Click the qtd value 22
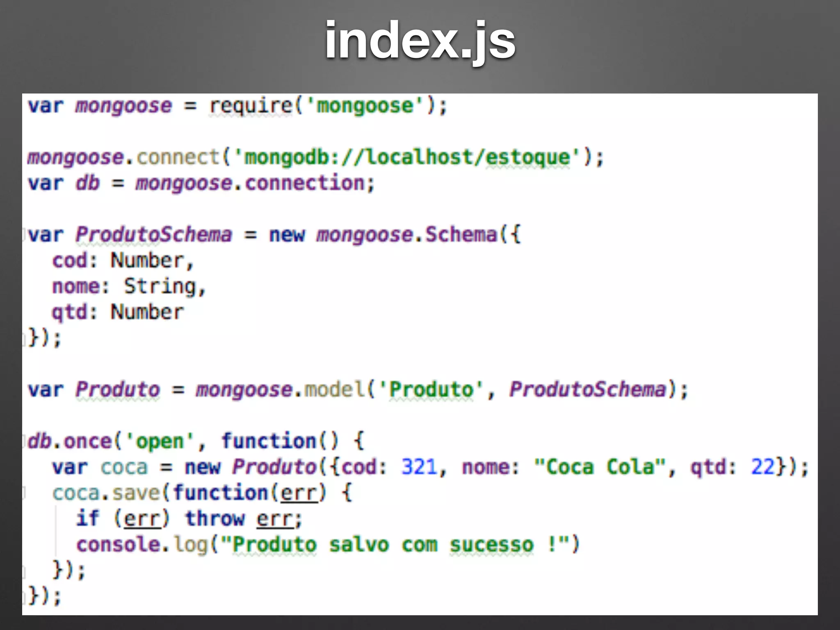The width and height of the screenshot is (840, 630). point(763,467)
